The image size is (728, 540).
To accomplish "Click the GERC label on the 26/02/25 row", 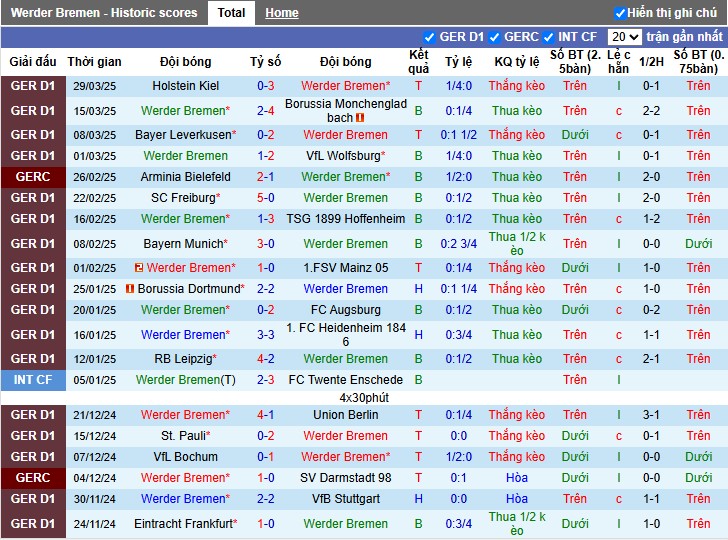I will click(33, 176).
